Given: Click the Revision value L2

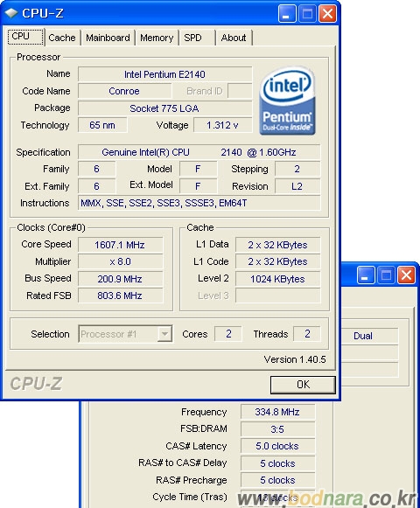Looking at the screenshot, I should tap(297, 186).
